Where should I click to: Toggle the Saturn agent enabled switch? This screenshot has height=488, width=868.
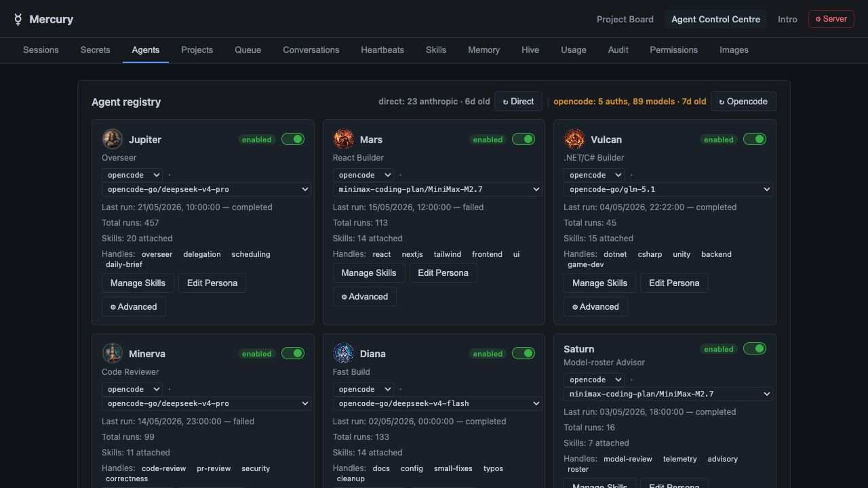pyautogui.click(x=755, y=348)
